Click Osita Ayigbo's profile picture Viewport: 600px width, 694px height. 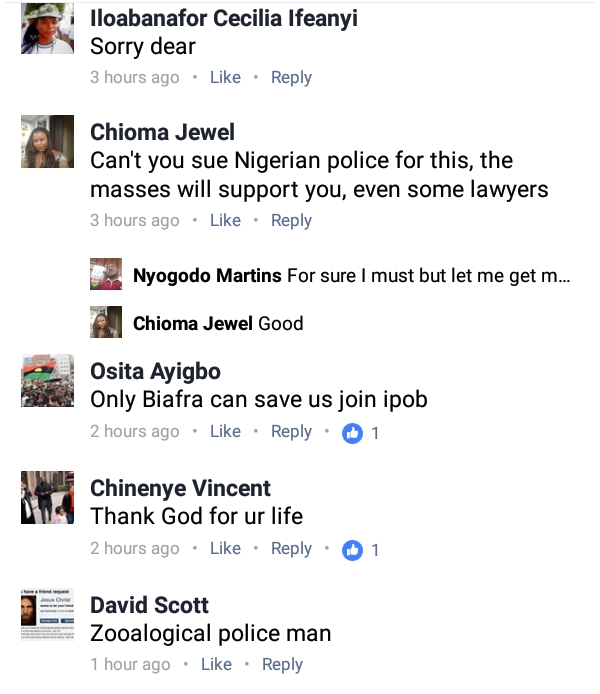(x=47, y=381)
